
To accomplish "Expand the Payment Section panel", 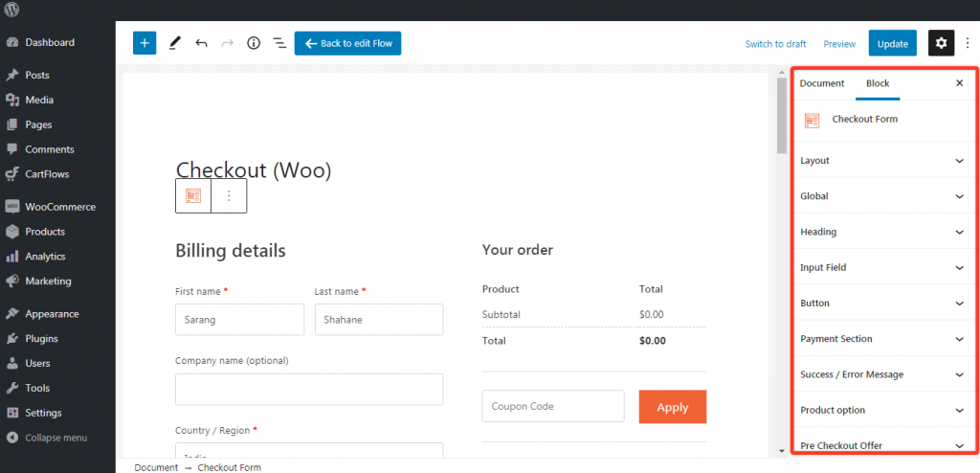I will [x=880, y=339].
